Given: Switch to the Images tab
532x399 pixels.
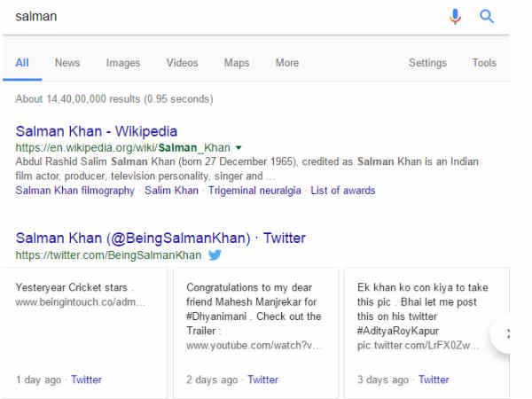Looking at the screenshot, I should 123,63.
